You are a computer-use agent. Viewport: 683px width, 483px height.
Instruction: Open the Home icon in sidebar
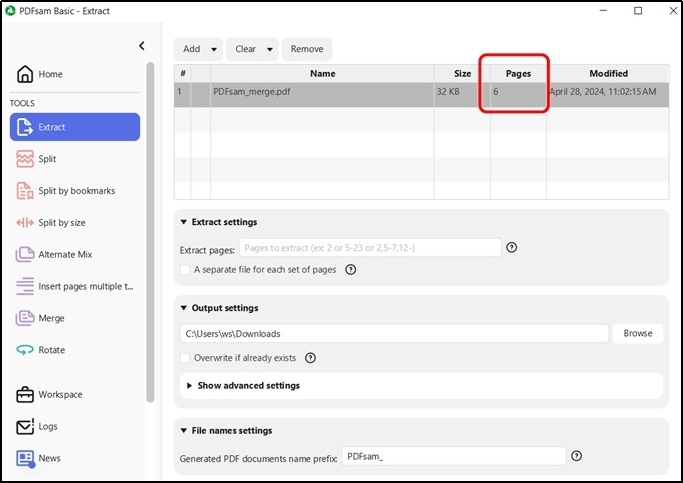(x=26, y=75)
